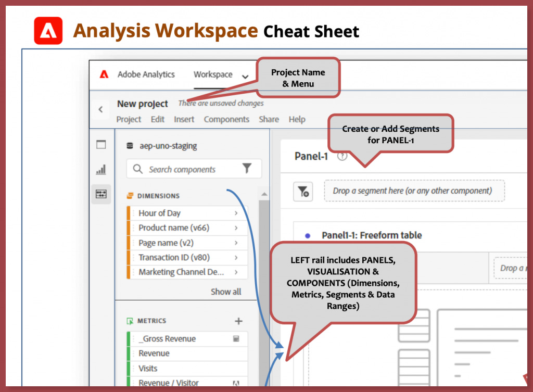533x392 pixels.
Task: Click the Show all link under dimensions
Action: coord(226,292)
